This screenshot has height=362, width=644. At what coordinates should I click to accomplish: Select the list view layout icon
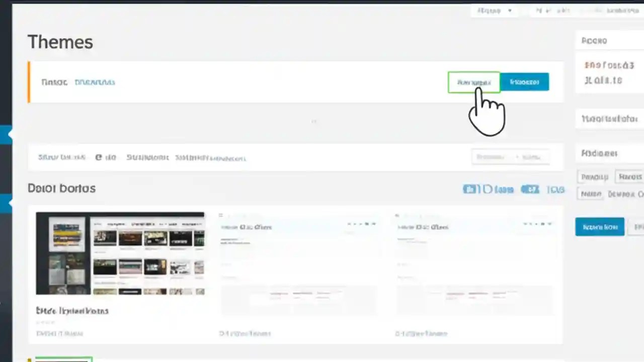click(x=487, y=189)
